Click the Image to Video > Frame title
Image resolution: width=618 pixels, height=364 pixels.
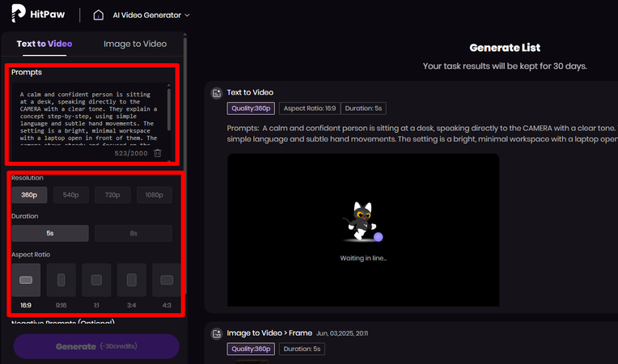click(x=269, y=333)
